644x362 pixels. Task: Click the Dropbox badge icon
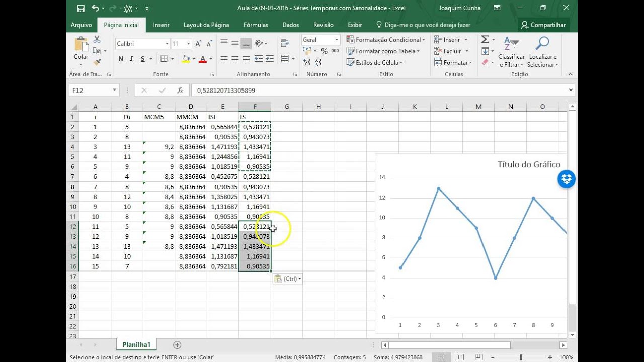566,179
